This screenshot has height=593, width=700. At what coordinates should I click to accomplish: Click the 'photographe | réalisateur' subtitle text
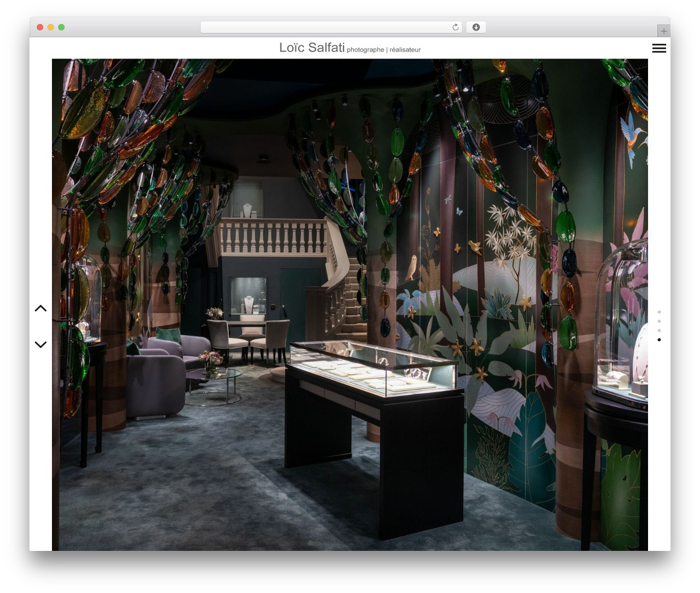coord(384,50)
